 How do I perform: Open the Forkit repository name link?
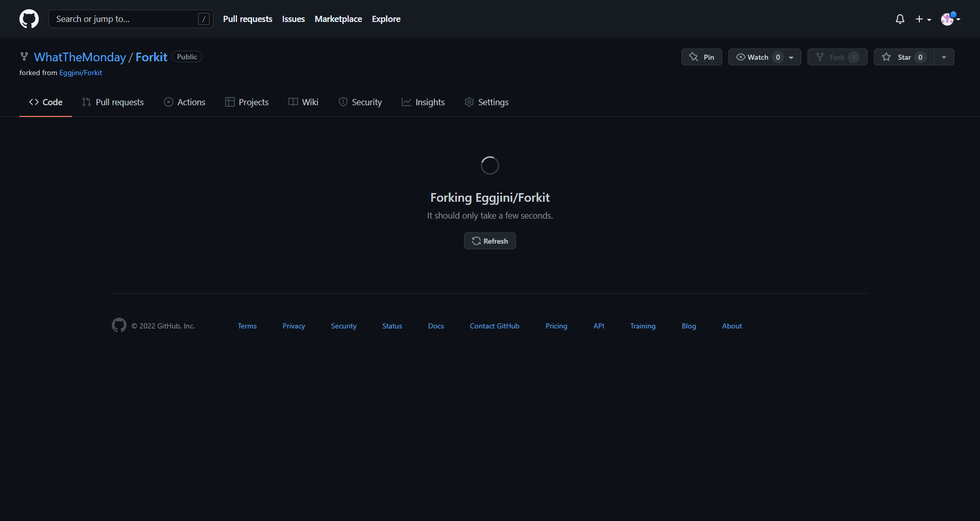[x=152, y=57]
